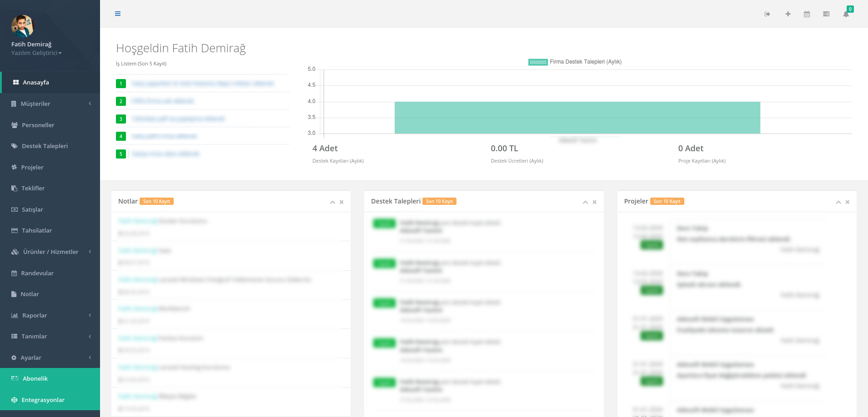Click Son 10 Kayıt badge in Destek Talepleri
This screenshot has height=417, width=868.
tap(439, 201)
